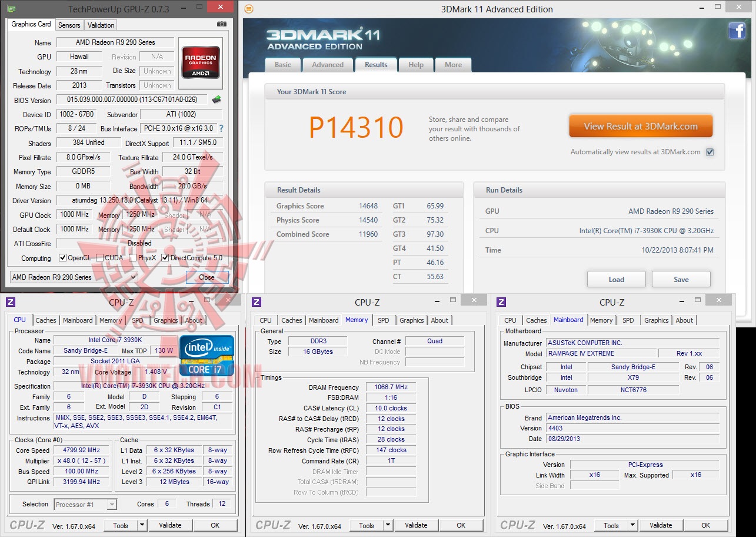The width and height of the screenshot is (756, 537).
Task: Open the Facebook icon in 3DMark 11
Action: (737, 31)
